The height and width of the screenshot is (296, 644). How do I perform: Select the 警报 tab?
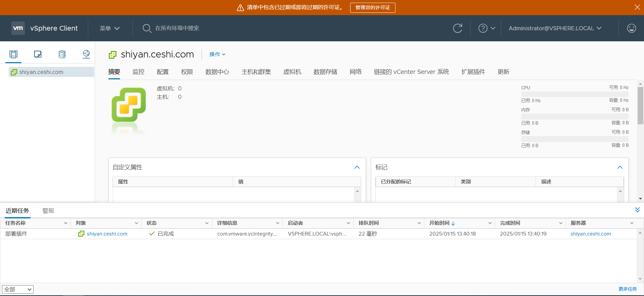click(x=48, y=211)
